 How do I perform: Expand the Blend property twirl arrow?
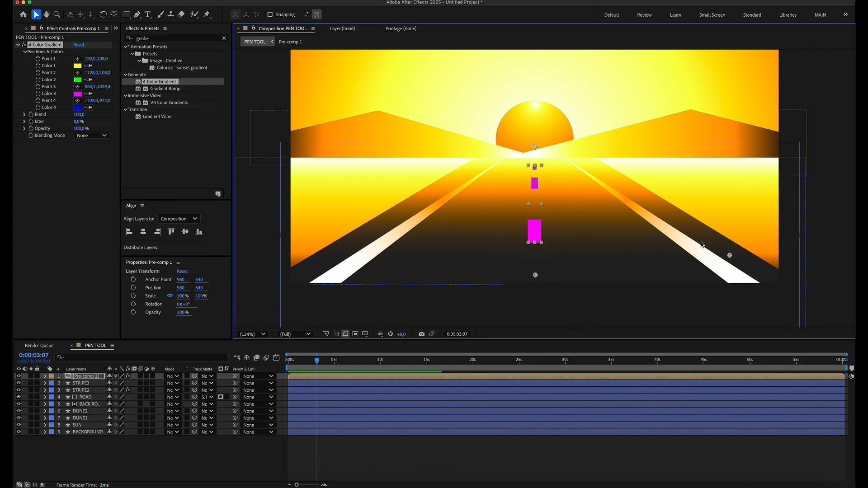tap(24, 115)
